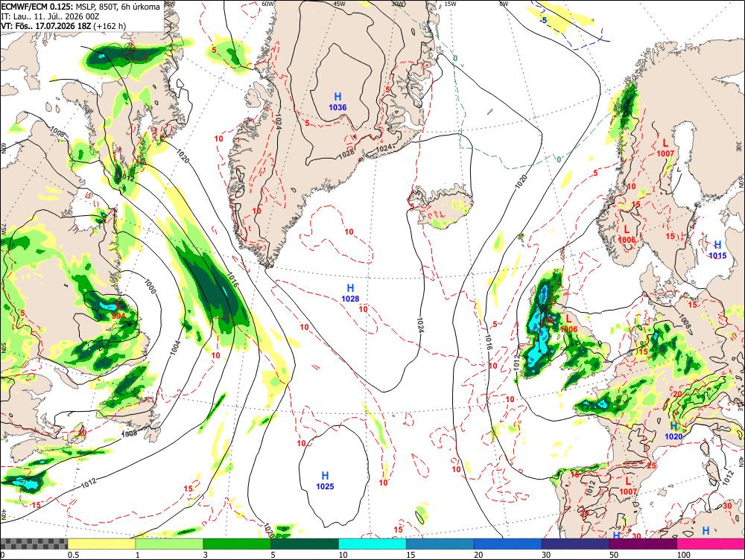Select the magenta 100+ legend swatch
Screen dimensions: 745x560
[x=711, y=544]
